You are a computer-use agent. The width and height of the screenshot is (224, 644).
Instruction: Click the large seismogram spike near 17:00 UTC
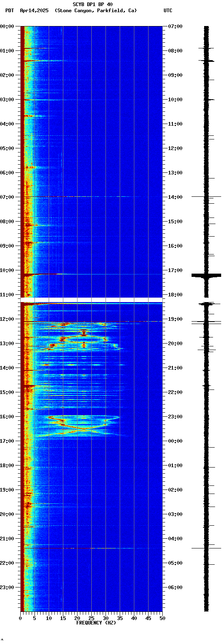206,275
